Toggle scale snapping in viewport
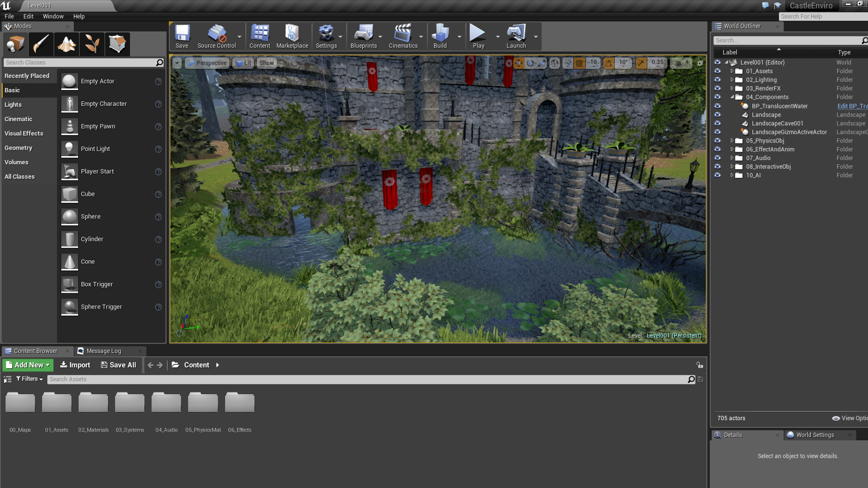The image size is (868, 488). [641, 63]
